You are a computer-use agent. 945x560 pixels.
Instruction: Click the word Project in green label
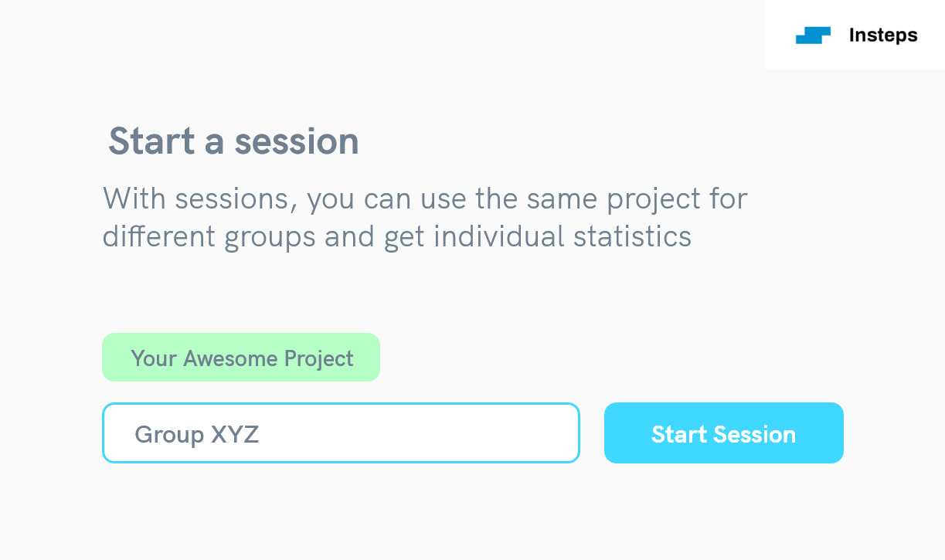(318, 358)
